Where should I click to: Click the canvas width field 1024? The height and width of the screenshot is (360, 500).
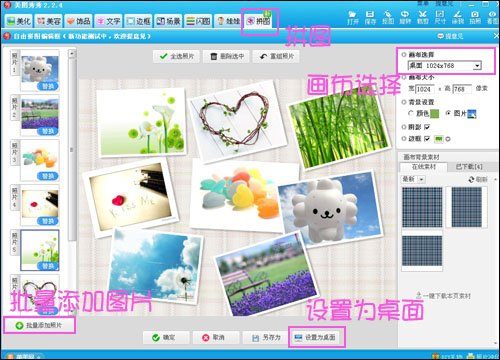425,89
